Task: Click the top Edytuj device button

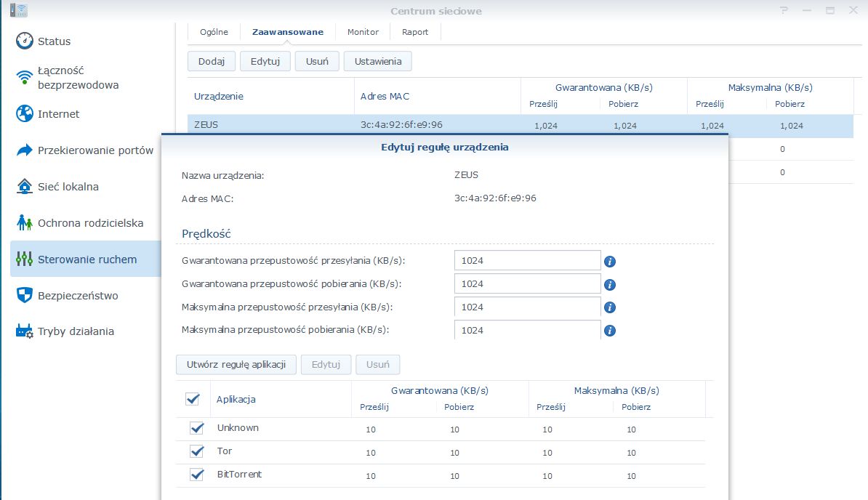Action: click(x=265, y=61)
